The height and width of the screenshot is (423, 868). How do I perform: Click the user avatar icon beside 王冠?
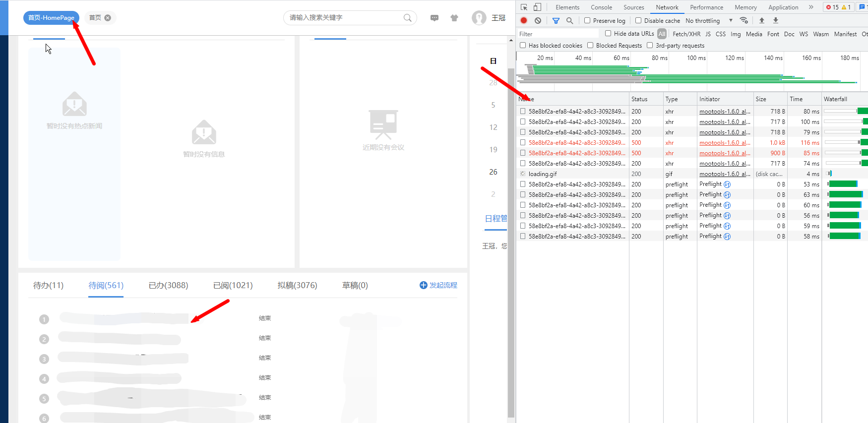coord(479,18)
